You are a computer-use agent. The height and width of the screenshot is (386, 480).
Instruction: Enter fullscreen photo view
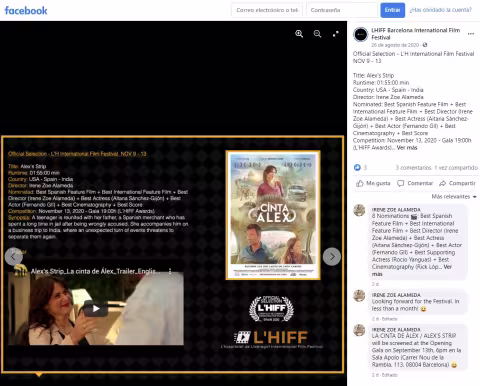pyautogui.click(x=336, y=34)
